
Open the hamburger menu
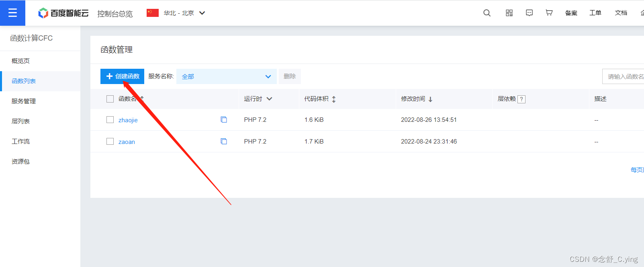12,13
